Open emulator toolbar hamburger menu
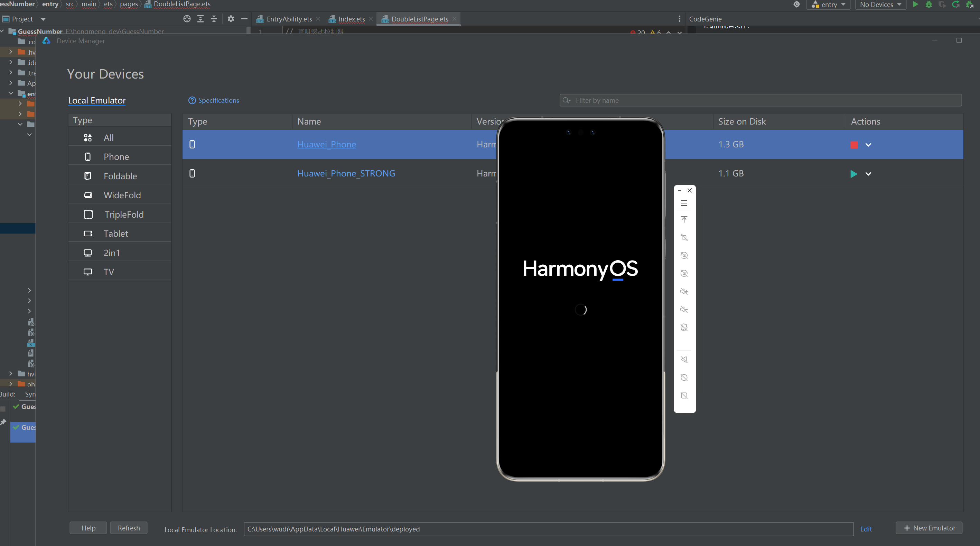The height and width of the screenshot is (546, 980). [x=684, y=203]
